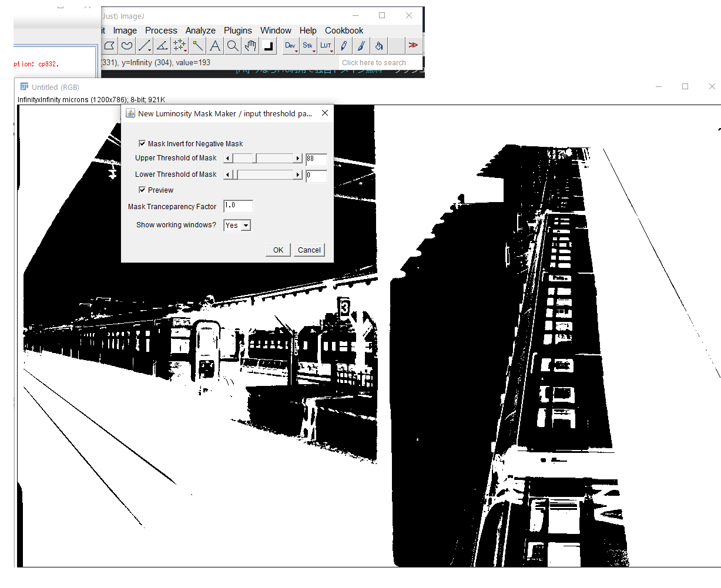Select the Freehand selection tool
The width and height of the screenshot is (721, 588).
pyautogui.click(x=127, y=46)
